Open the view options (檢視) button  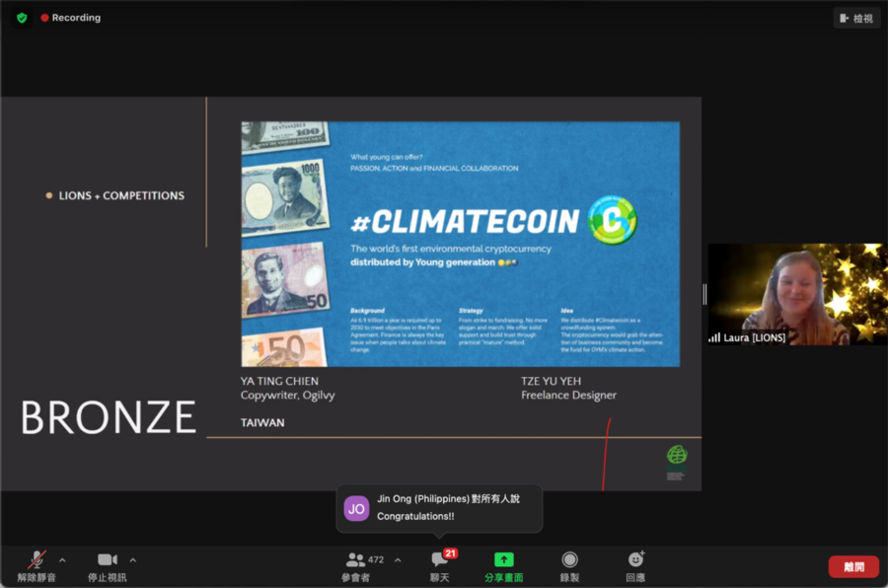(x=856, y=18)
